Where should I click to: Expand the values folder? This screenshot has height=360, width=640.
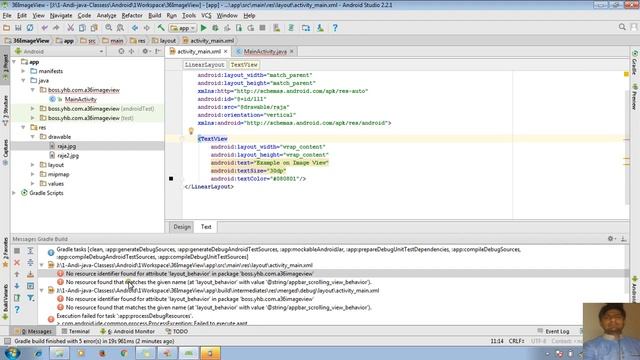pyautogui.click(x=33, y=184)
